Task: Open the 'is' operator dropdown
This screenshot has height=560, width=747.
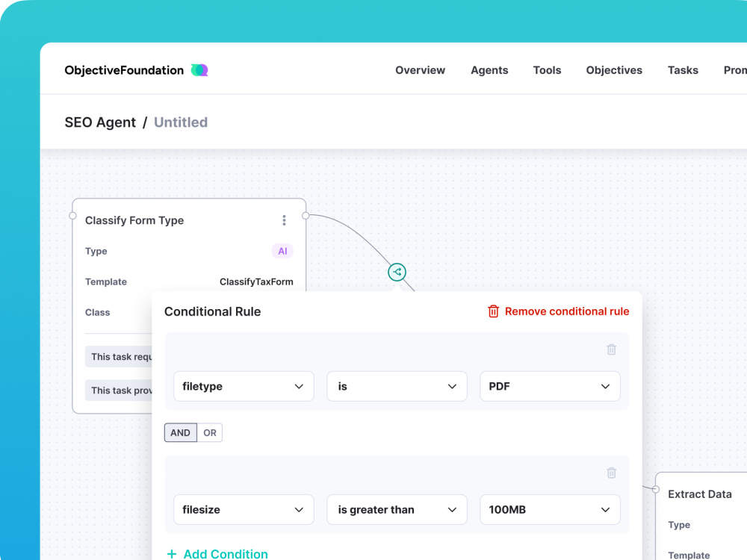Action: (397, 386)
